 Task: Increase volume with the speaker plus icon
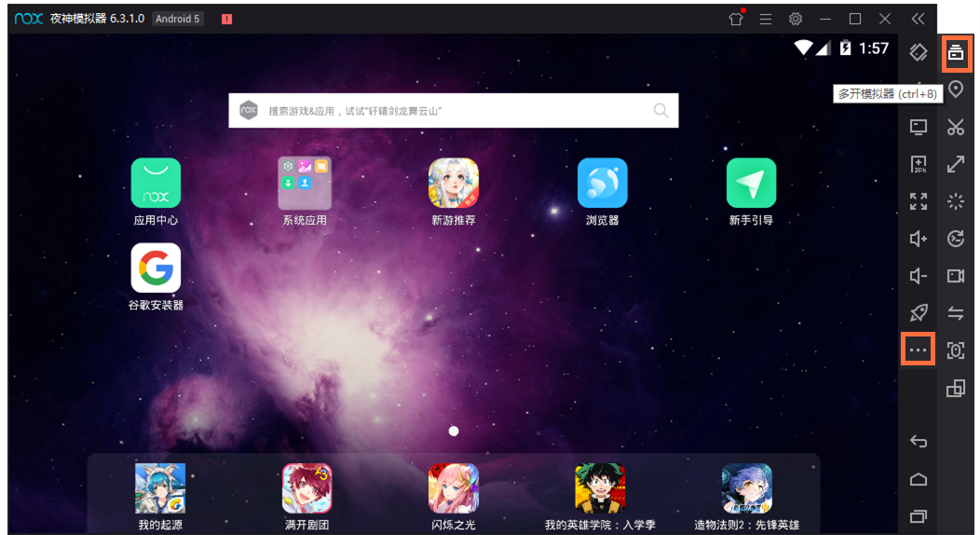(x=919, y=238)
